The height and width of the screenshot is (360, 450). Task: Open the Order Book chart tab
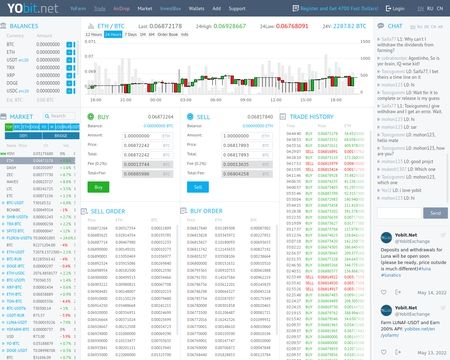pyautogui.click(x=168, y=34)
